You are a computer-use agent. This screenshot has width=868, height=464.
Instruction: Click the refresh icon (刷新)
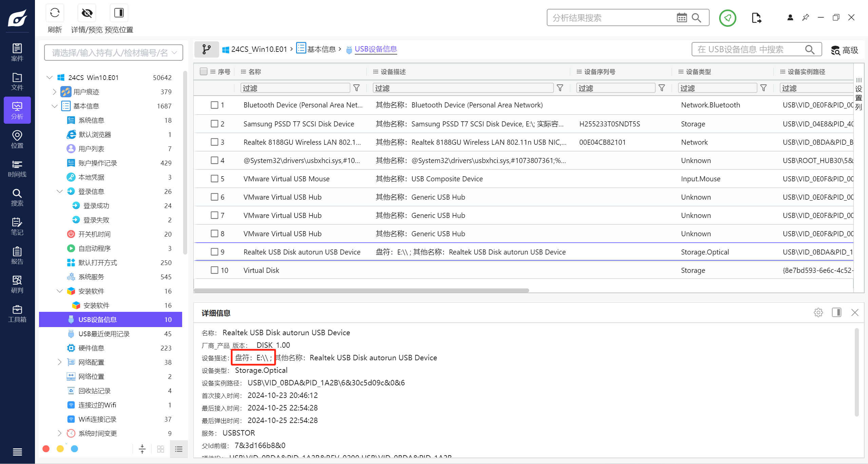pyautogui.click(x=55, y=13)
